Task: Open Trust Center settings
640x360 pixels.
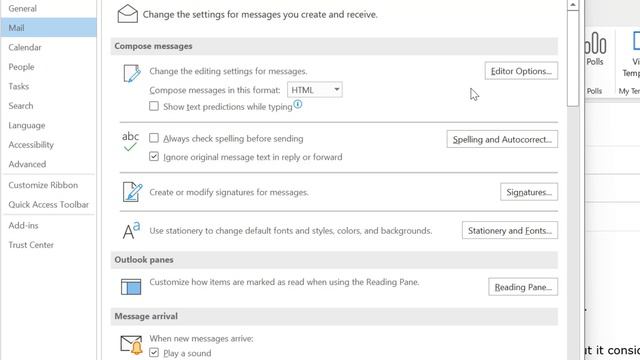Action: click(49, 245)
